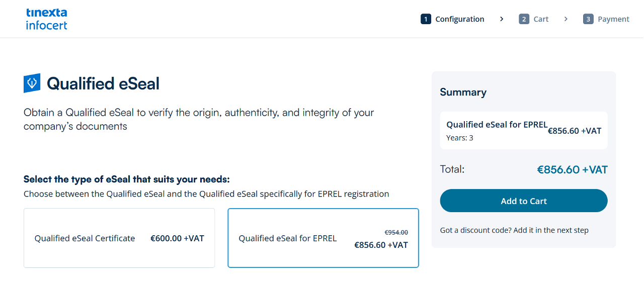Click the Total amount in the Summary

click(x=572, y=170)
